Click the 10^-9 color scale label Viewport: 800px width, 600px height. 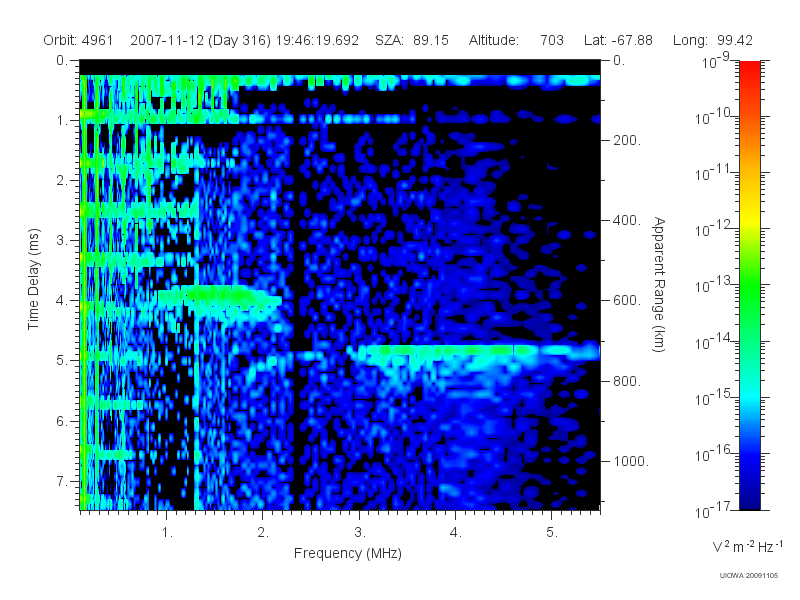[x=716, y=61]
